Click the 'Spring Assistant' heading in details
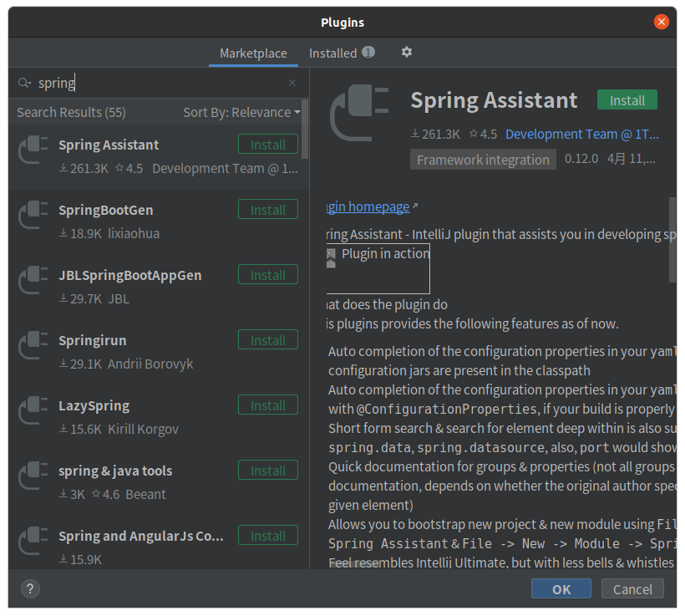Screen dimensions: 685x616 click(494, 100)
